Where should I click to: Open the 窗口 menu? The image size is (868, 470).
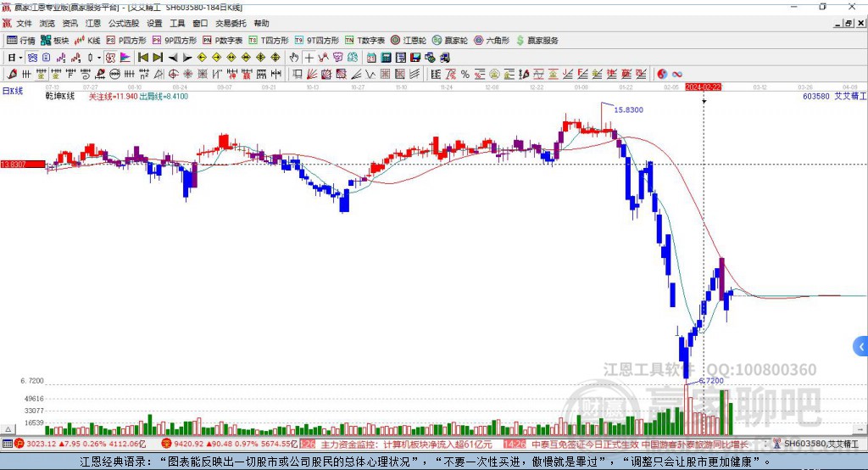point(200,23)
